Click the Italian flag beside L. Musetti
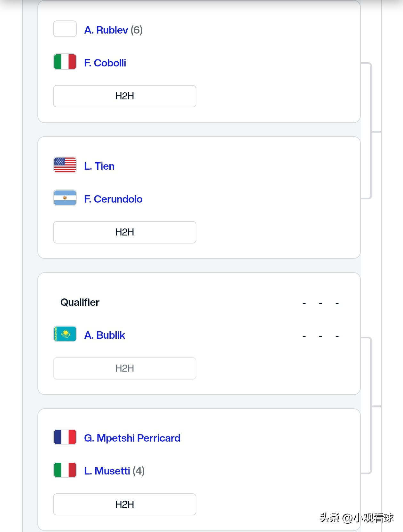403x532 pixels. 65,470
